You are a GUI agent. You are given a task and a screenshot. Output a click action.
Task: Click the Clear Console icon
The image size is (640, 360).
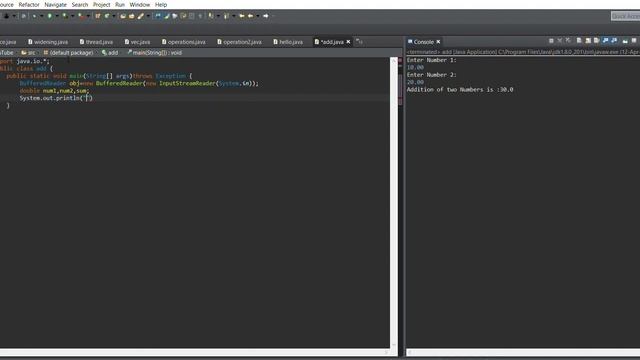[x=579, y=40]
